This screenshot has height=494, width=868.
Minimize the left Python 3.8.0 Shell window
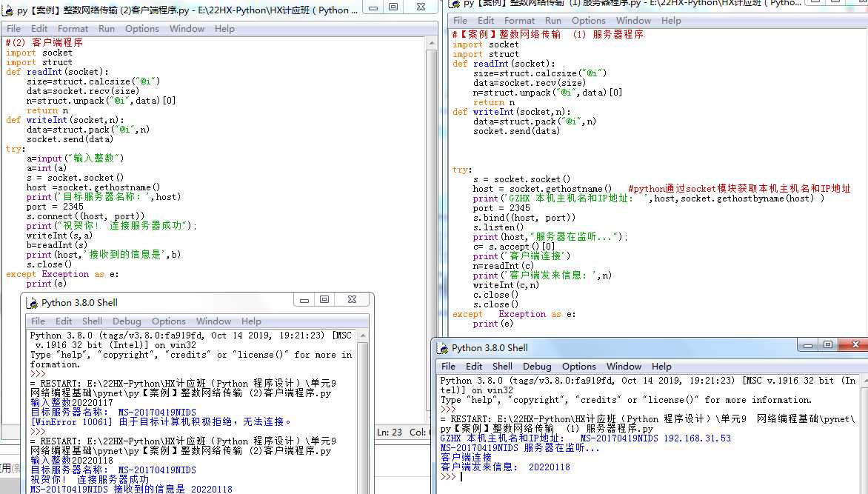(x=304, y=300)
